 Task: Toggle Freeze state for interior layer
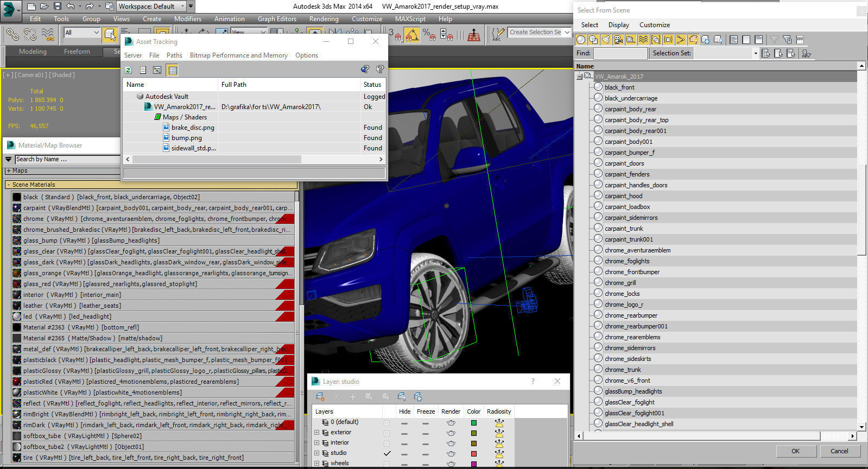coord(426,443)
